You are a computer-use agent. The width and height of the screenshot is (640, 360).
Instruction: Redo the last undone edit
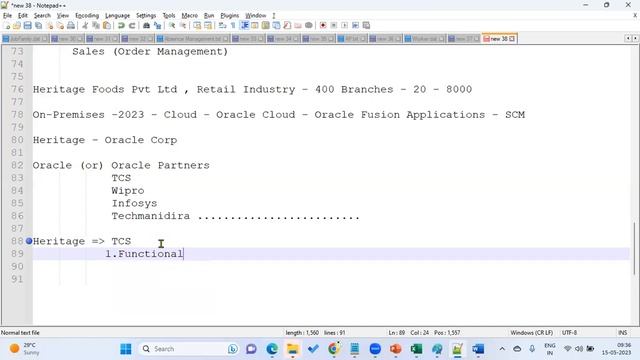point(132,26)
